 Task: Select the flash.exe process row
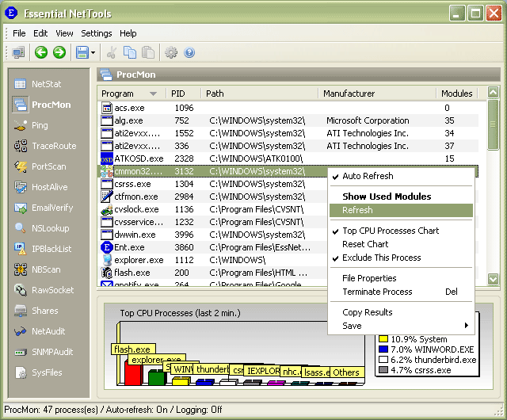tap(212, 273)
